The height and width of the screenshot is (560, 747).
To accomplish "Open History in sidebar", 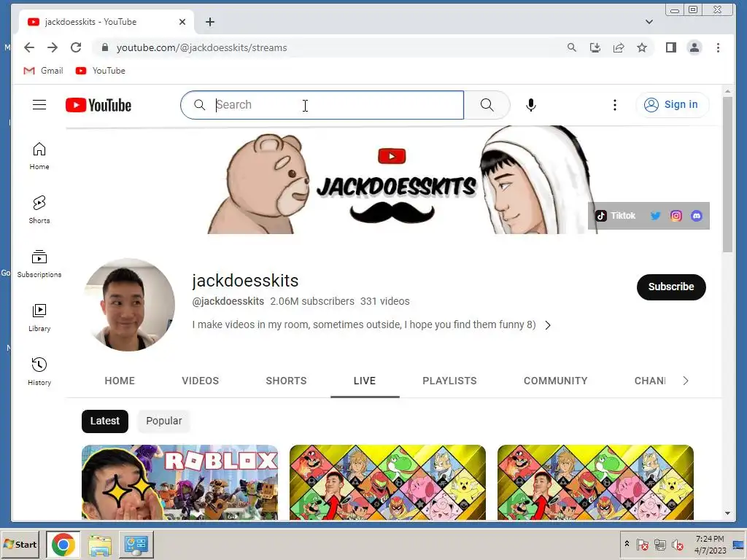I will pyautogui.click(x=39, y=372).
